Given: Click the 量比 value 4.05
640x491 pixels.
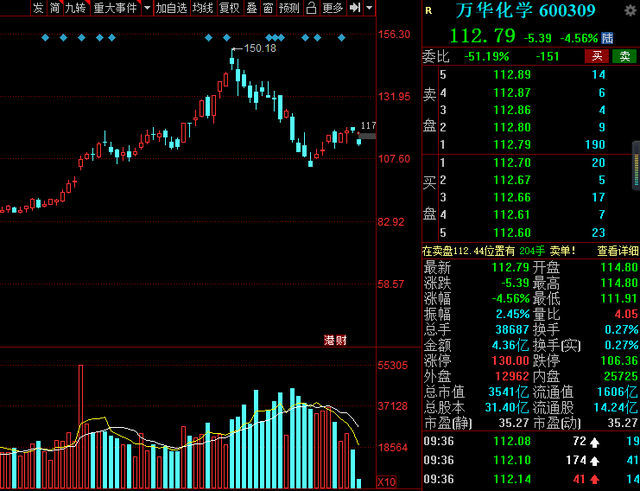Looking at the screenshot, I should [x=626, y=314].
